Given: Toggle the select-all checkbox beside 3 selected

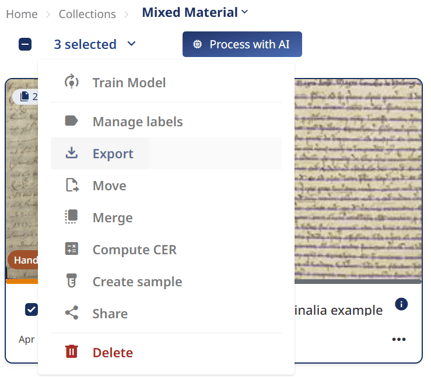Looking at the screenshot, I should pyautogui.click(x=25, y=44).
